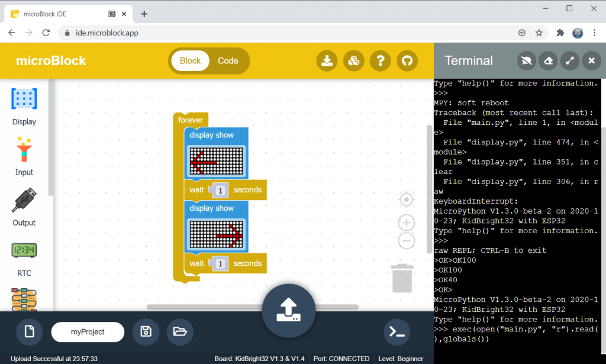Expand the Terminal panel to fullscreen
This screenshot has height=364, width=606.
(x=570, y=60)
